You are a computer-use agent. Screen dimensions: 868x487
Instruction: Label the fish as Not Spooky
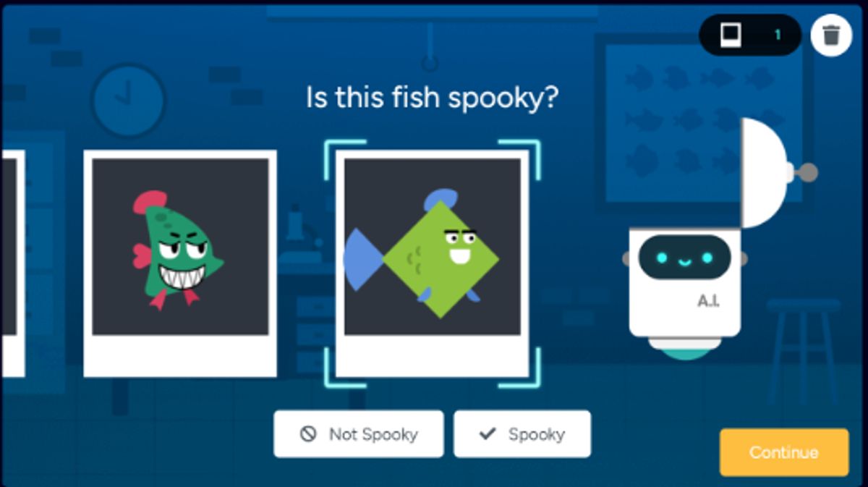[x=359, y=434]
